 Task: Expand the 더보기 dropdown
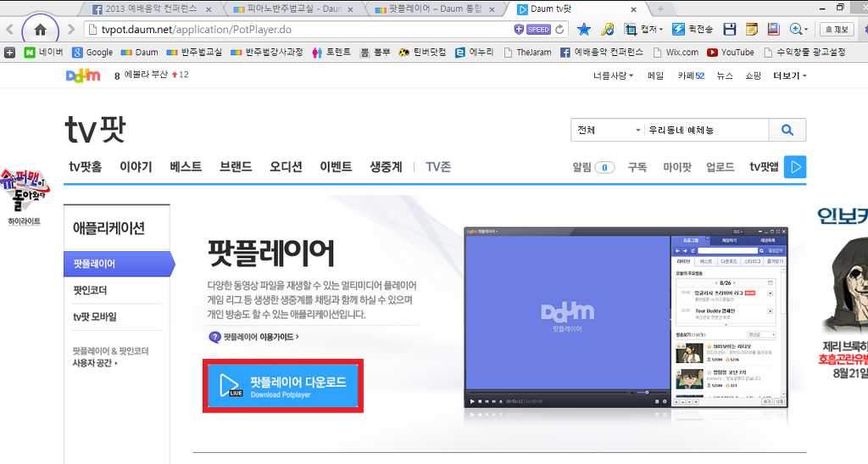(790, 75)
